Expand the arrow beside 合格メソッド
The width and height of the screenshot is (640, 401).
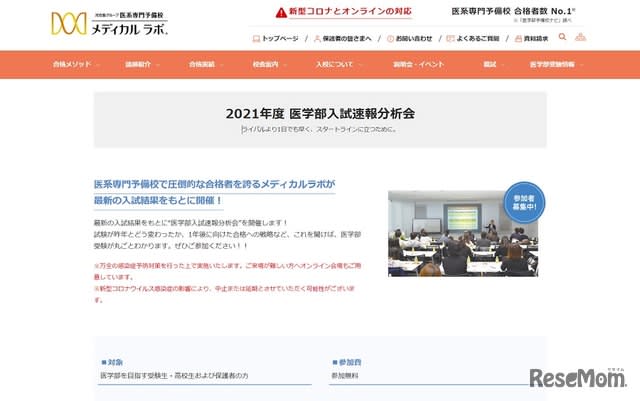pyautogui.click(x=98, y=65)
